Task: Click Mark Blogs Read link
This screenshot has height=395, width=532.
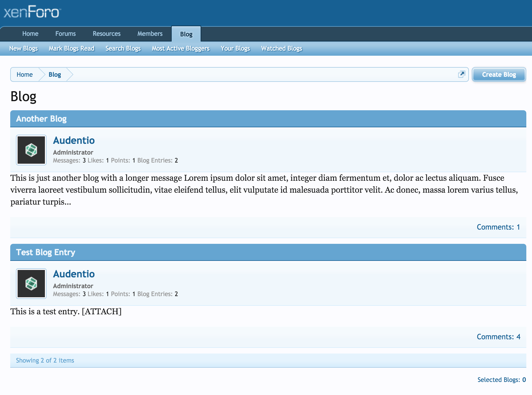Action: [x=71, y=49]
